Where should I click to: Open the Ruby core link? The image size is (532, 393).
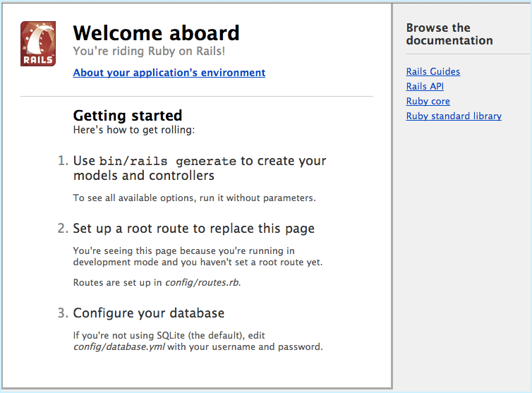(x=428, y=102)
